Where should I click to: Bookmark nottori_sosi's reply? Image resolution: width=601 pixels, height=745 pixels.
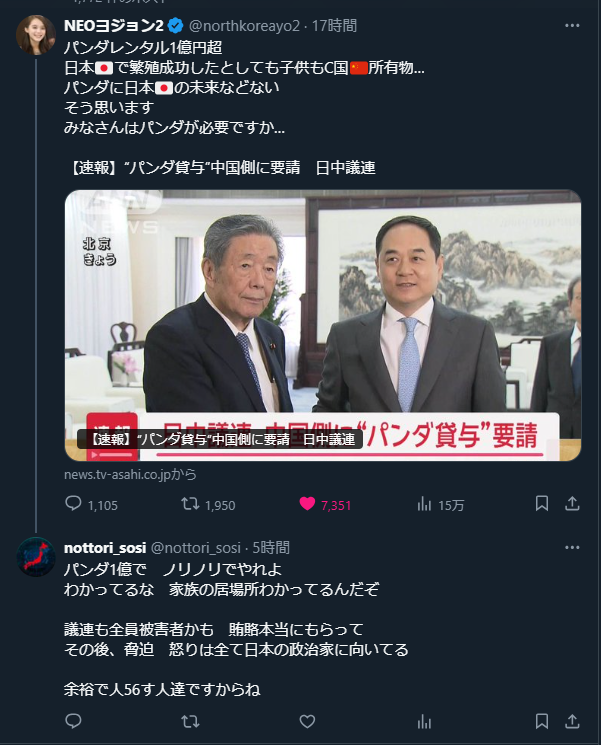[x=542, y=721]
